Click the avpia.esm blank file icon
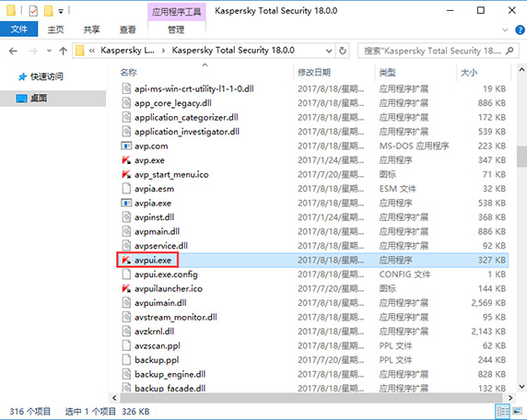The width and height of the screenshot is (527, 420). [126, 189]
